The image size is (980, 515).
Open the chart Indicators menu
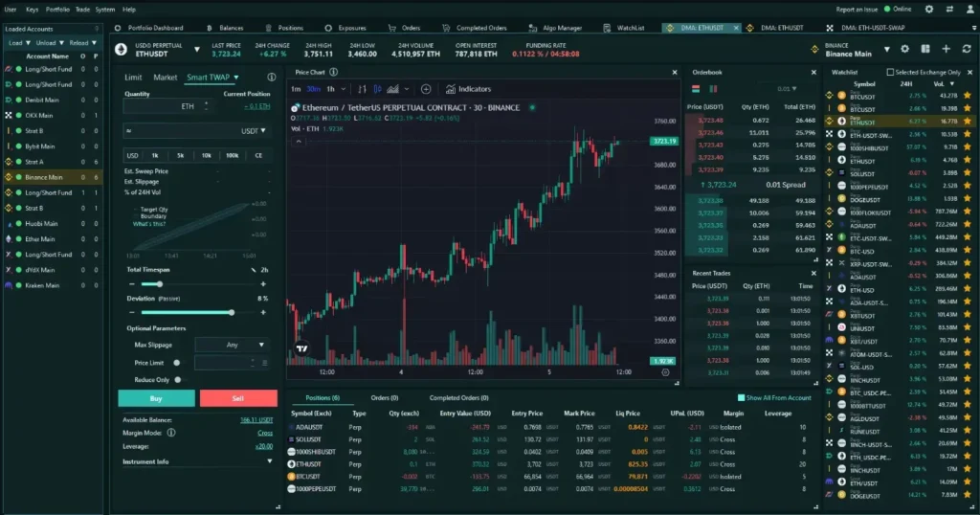[x=469, y=89]
